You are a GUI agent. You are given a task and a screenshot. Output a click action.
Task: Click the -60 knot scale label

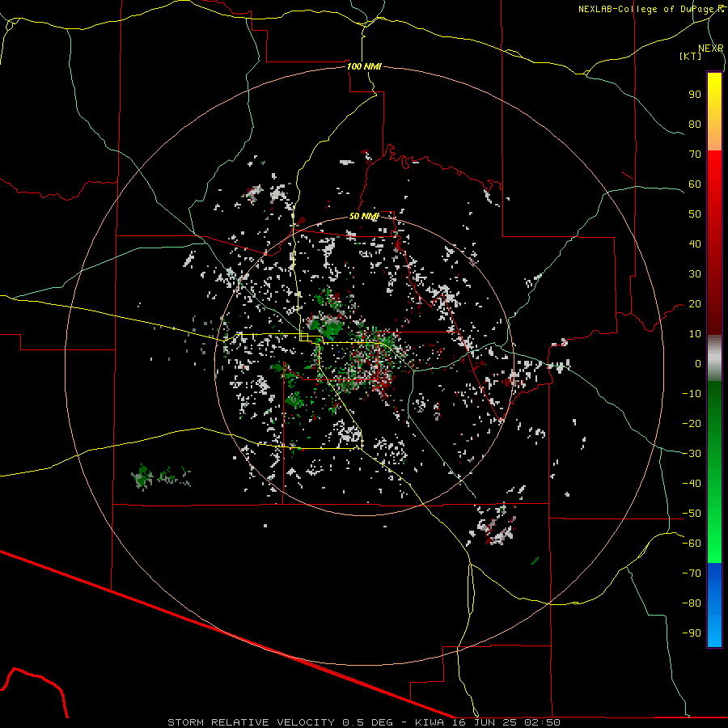pos(692,544)
